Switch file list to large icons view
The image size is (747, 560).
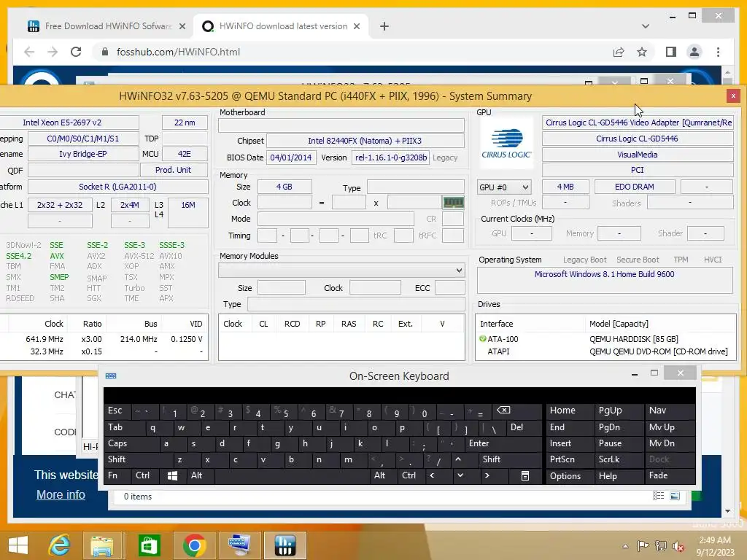[x=675, y=496]
